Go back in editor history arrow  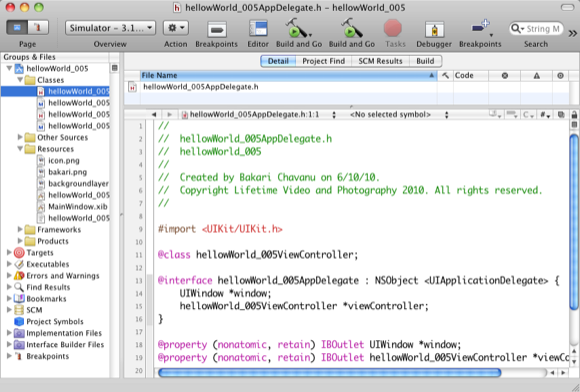[x=154, y=115]
